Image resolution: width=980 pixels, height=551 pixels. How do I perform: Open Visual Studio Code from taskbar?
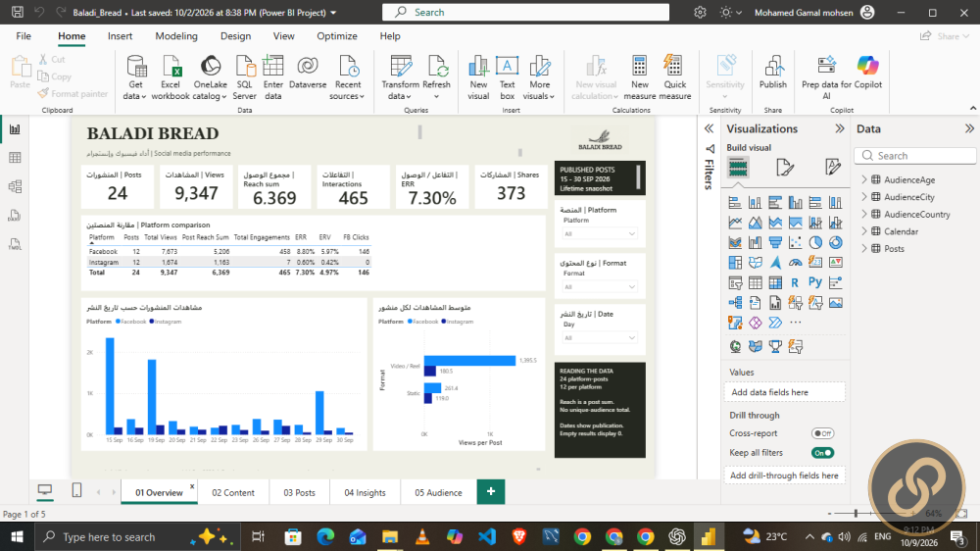[487, 536]
